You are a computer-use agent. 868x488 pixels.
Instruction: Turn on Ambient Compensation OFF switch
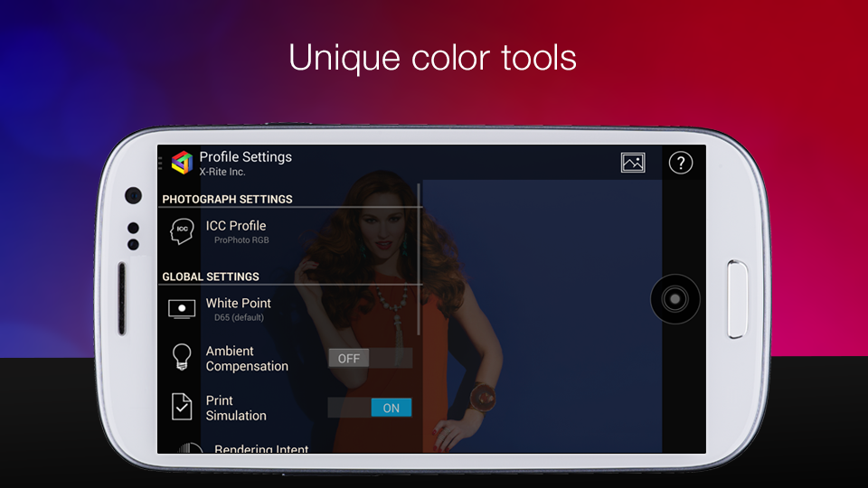click(x=371, y=358)
